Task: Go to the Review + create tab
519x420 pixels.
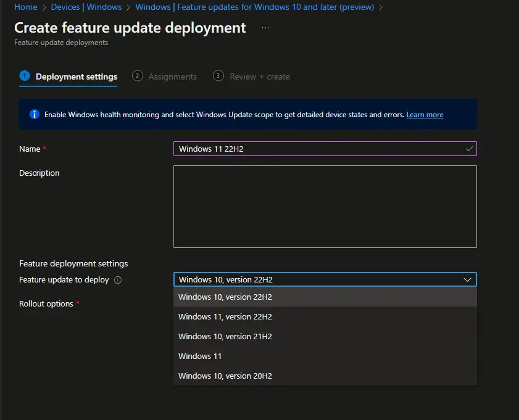Action: pyautogui.click(x=252, y=76)
